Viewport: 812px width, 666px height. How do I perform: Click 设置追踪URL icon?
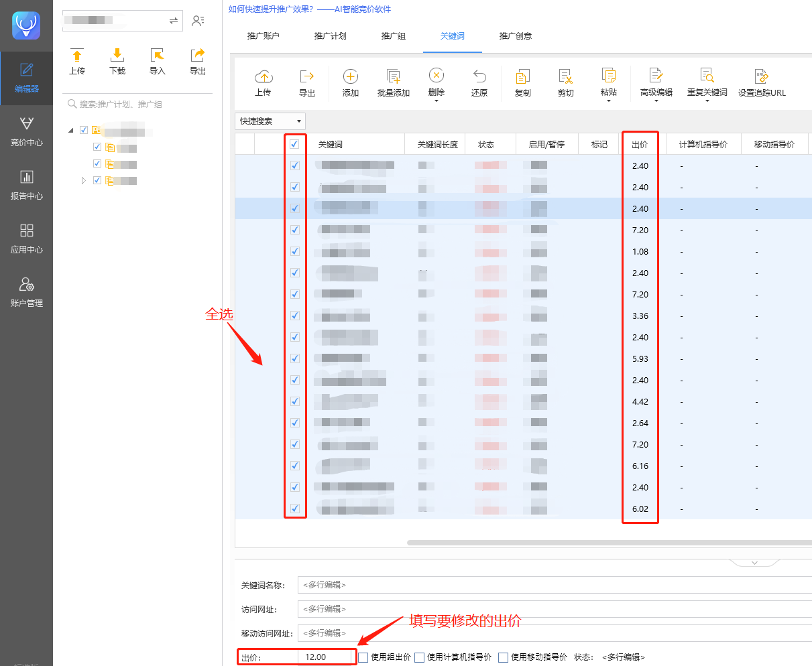coord(762,76)
